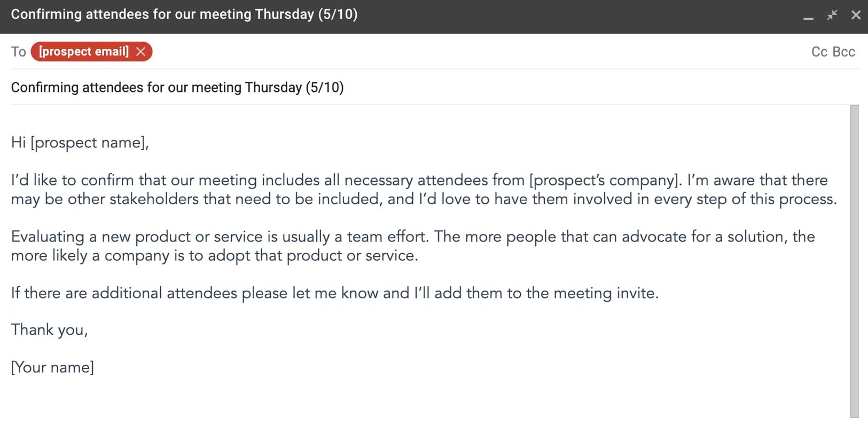The image size is (868, 430).
Task: Click the To label
Action: tap(19, 52)
